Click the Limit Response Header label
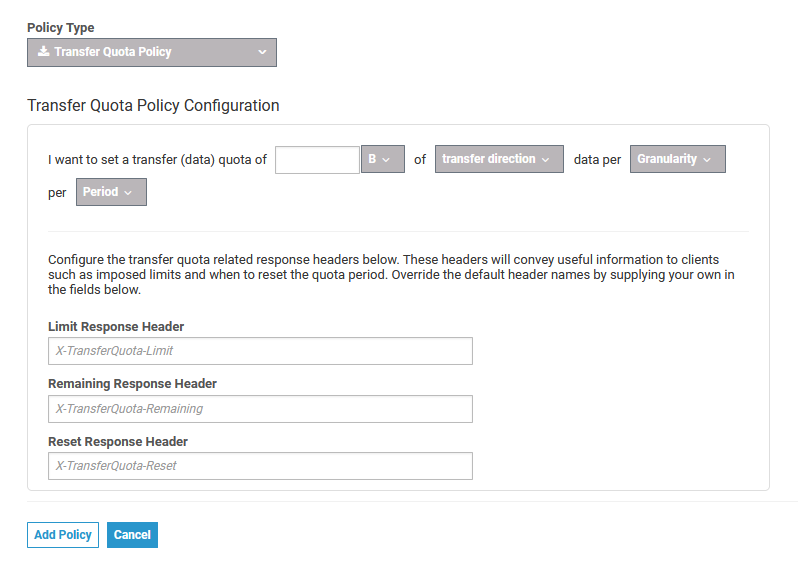The height and width of the screenshot is (572, 798). [x=116, y=326]
